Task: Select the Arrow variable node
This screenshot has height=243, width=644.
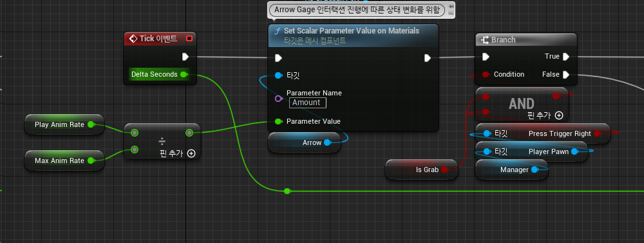Action: (x=305, y=142)
